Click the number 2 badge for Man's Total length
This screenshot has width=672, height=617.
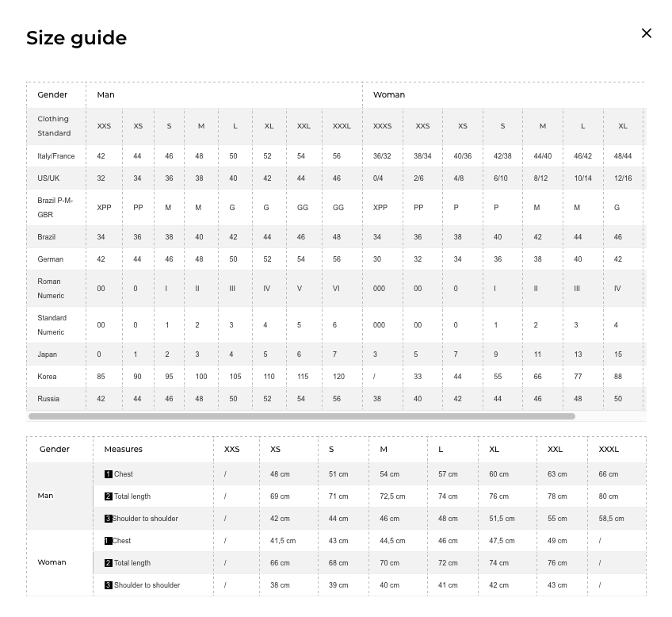(109, 496)
